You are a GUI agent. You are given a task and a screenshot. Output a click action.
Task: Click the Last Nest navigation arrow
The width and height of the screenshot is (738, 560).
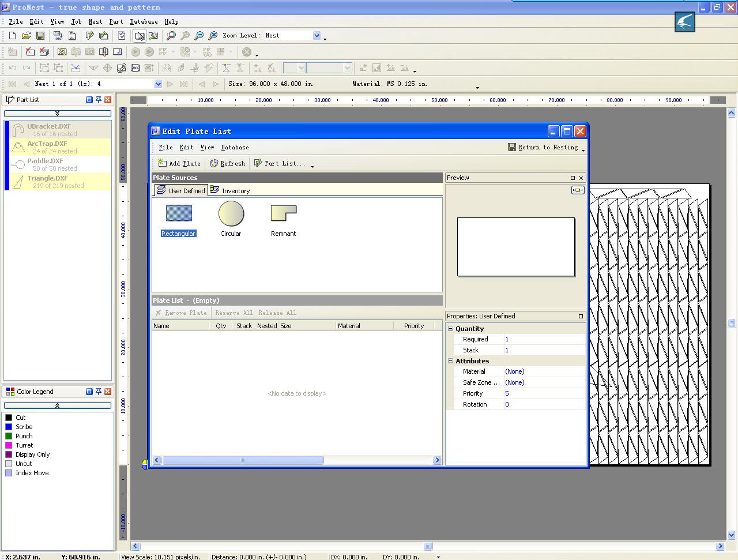(184, 84)
